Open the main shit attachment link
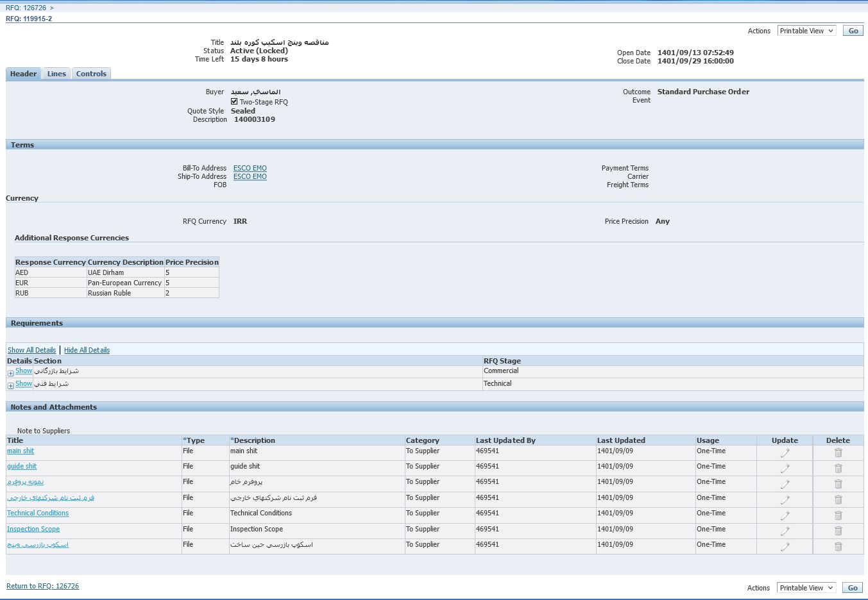 click(x=21, y=451)
